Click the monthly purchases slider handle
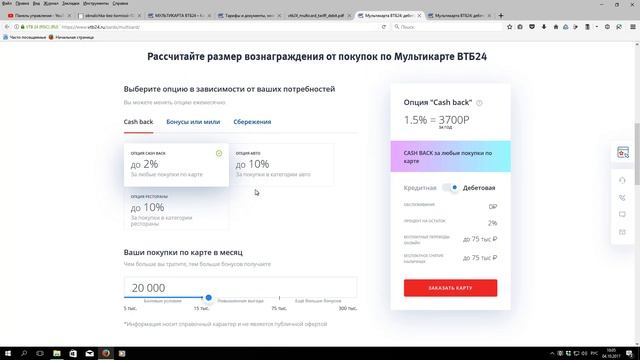Image resolution: width=640 pixels, height=360 pixels. click(209, 298)
